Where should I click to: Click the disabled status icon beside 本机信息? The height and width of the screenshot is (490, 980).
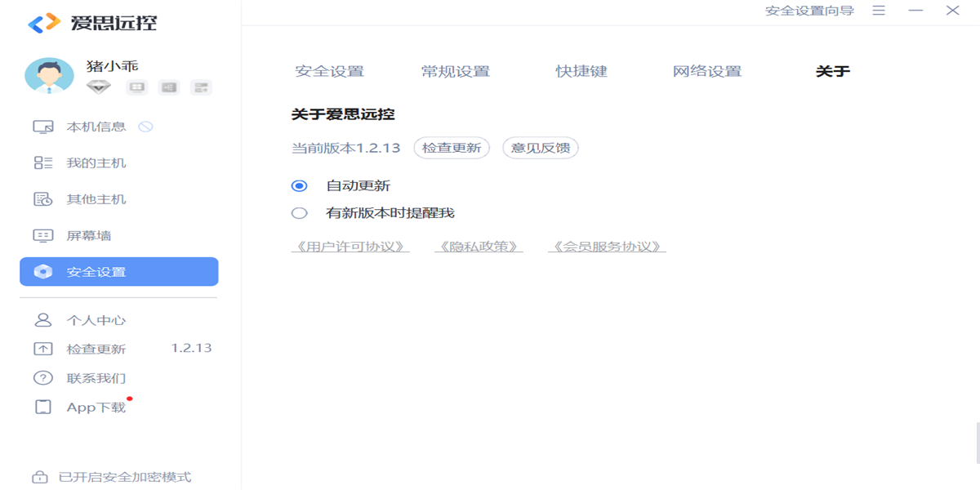tap(146, 127)
